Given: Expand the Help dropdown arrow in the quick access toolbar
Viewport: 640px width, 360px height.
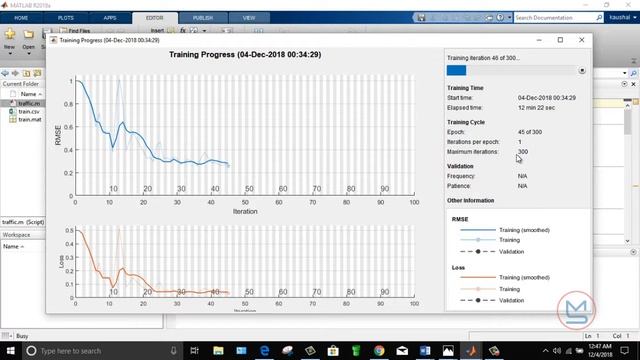Looking at the screenshot, I should point(509,18).
